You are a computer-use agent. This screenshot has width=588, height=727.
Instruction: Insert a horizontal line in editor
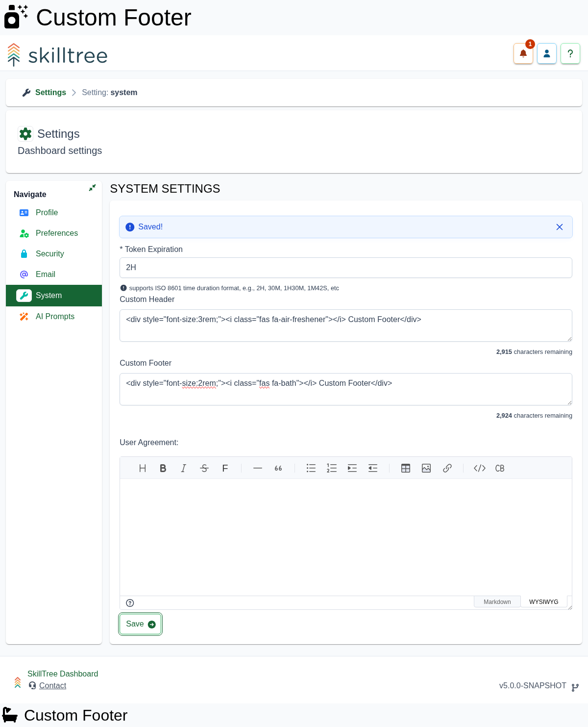(258, 468)
